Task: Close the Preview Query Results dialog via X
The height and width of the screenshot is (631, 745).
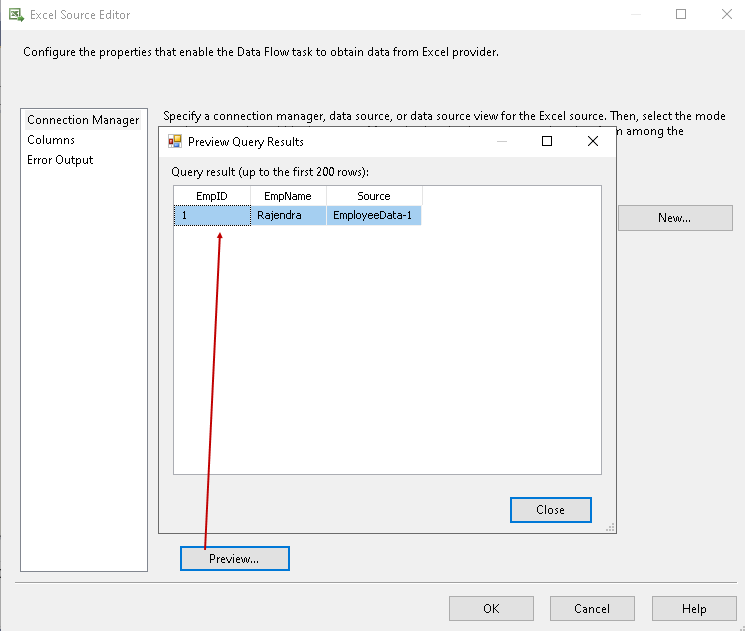Action: 593,141
